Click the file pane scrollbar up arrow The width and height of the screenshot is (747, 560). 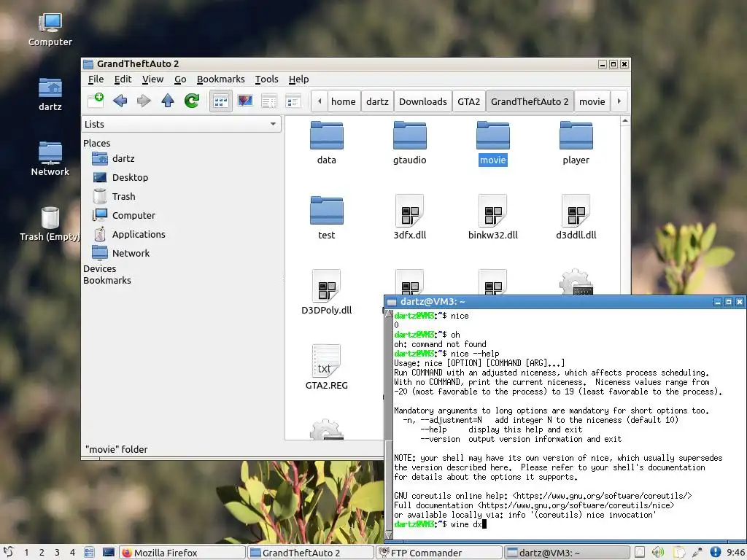coord(625,121)
